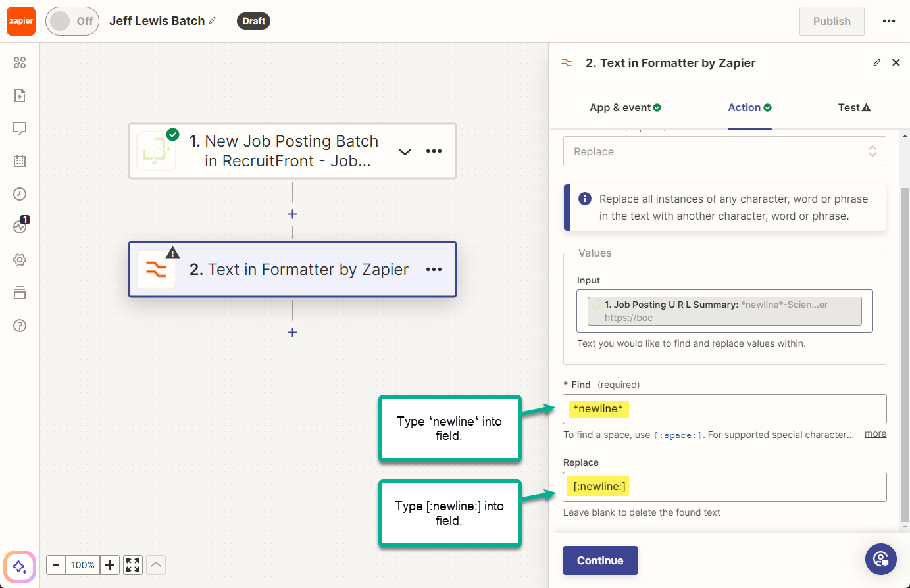The height and width of the screenshot is (588, 910).
Task: Expand step 1 chevron dropdown
Action: [x=405, y=151]
